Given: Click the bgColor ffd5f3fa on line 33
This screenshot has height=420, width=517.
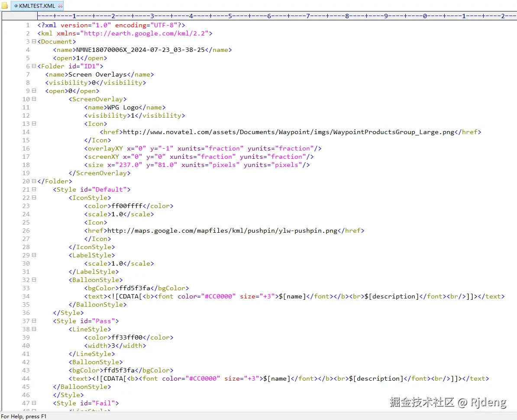Looking at the screenshot, I should tap(136, 288).
